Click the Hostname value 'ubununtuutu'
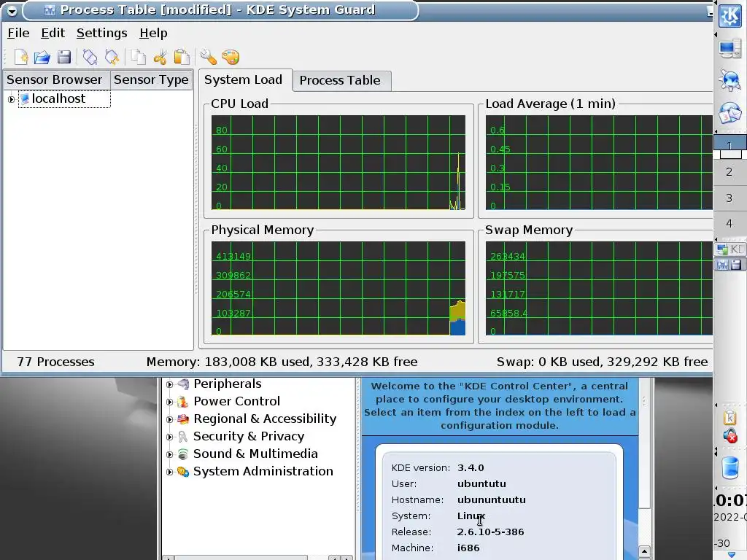 point(492,500)
